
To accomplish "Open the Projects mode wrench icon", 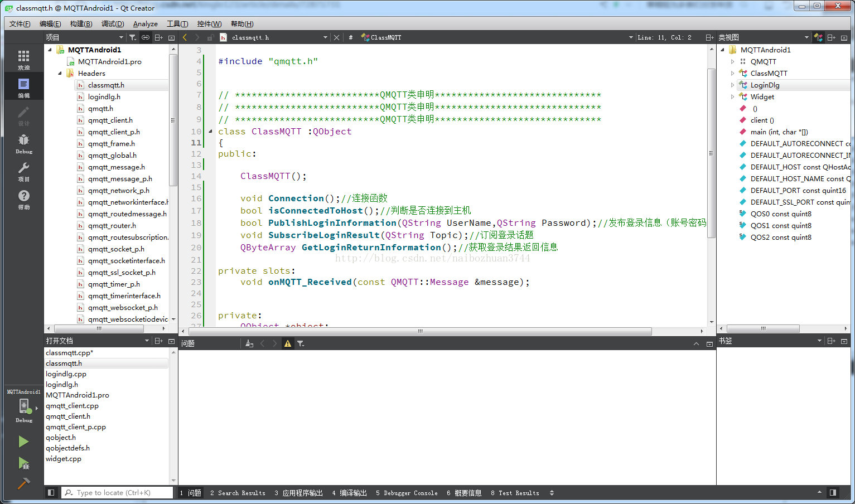I will tap(23, 171).
